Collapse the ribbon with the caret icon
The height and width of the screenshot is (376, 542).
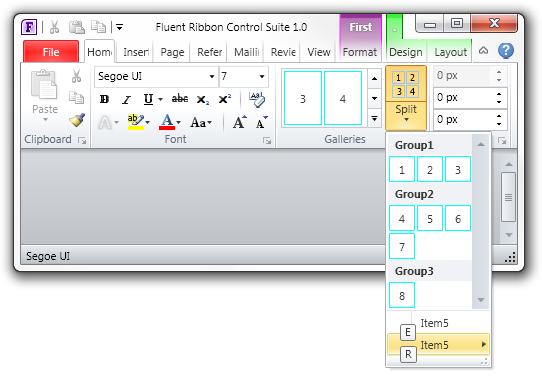483,51
